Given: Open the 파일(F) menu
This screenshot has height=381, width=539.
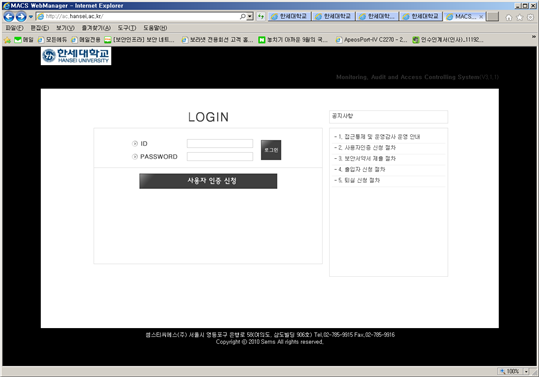Looking at the screenshot, I should pyautogui.click(x=14, y=28).
